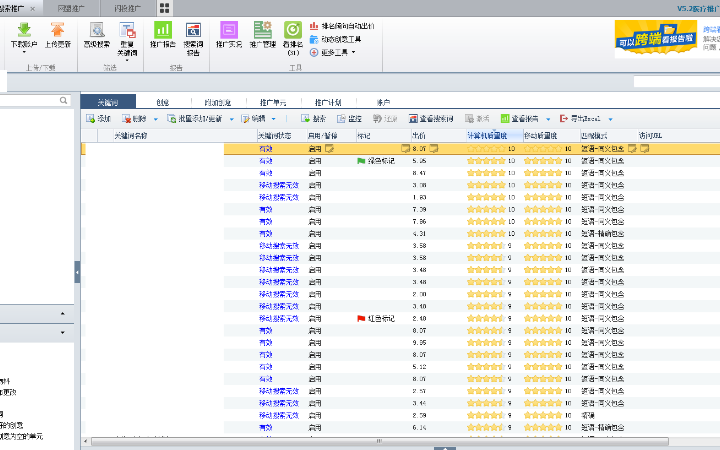Open 动态创意工具 tool
The image size is (720, 450).
click(x=335, y=39)
